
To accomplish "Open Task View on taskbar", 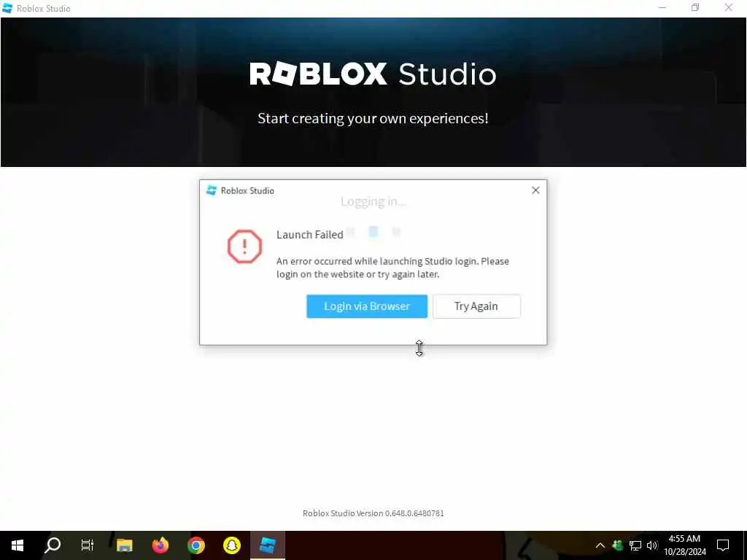I will [88, 545].
